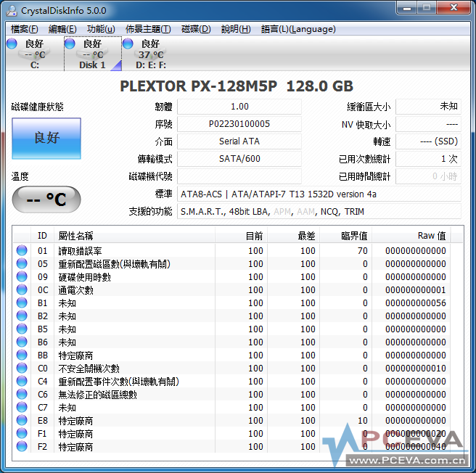Open the 語言(L)(Language) menu

(x=298, y=29)
